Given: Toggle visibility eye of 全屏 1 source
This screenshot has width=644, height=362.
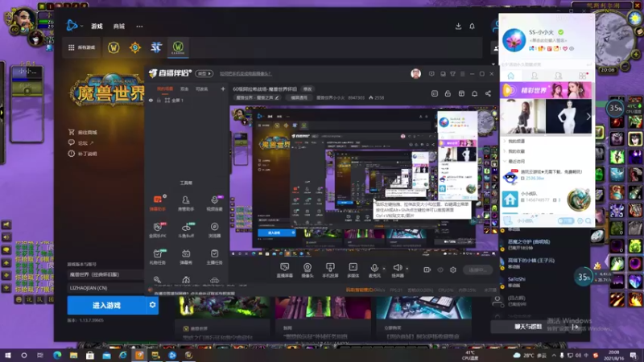Looking at the screenshot, I should pyautogui.click(x=151, y=100).
